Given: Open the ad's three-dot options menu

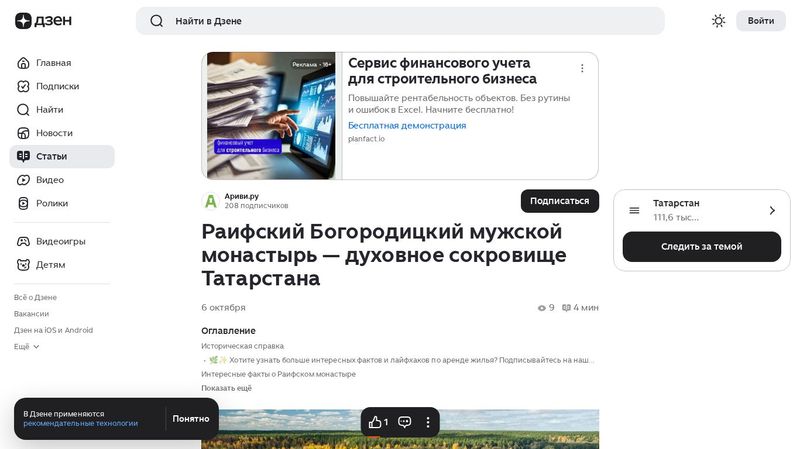Looking at the screenshot, I should (x=582, y=69).
